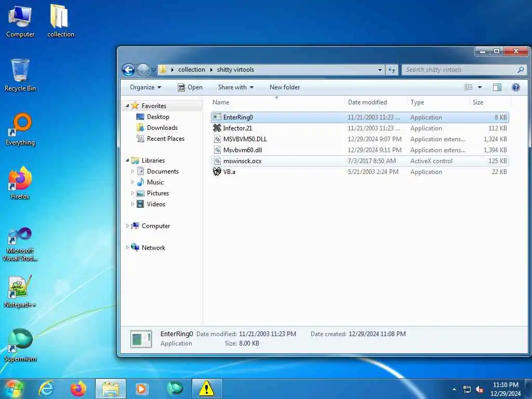Image resolution: width=532 pixels, height=399 pixels.
Task: Open the Windows Start orb
Action: 14,389
